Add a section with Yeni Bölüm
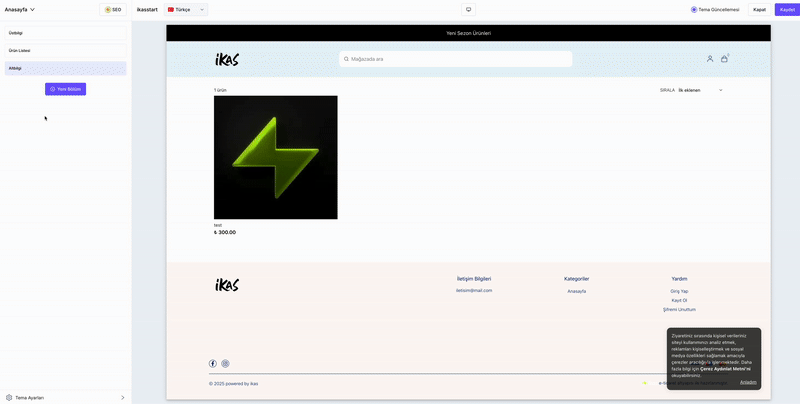Viewport: 800px width, 404px height. click(x=65, y=89)
